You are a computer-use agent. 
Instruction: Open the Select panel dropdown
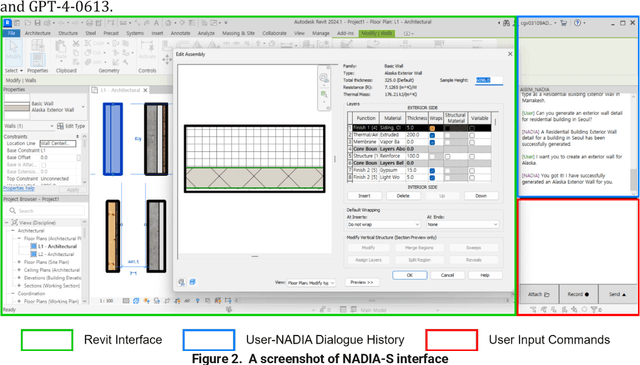(13, 71)
